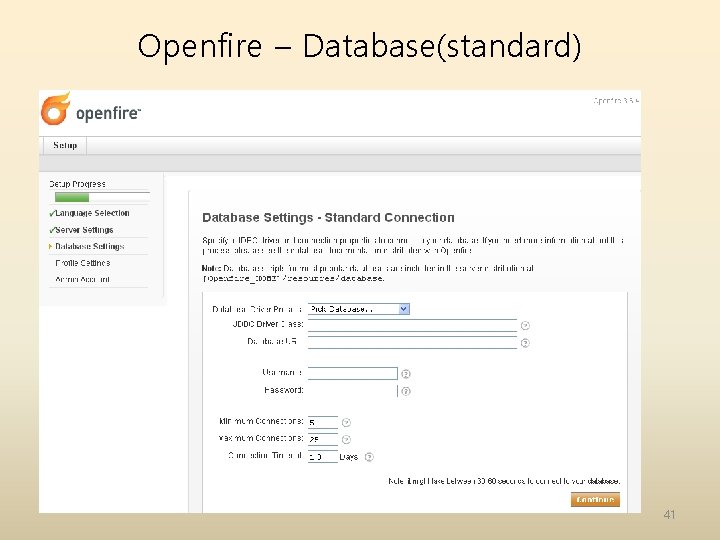Screen dimensions: 720x540
Task: Click the Openfire flame logo
Action: click(56, 108)
